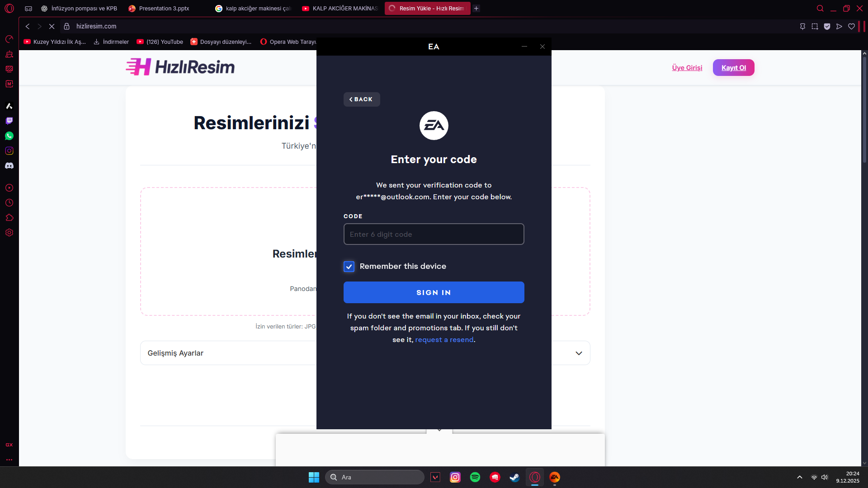Screen dimensions: 868x488
Task: Open the Dosyayı düzenleyi... bookmark
Action: click(x=221, y=42)
